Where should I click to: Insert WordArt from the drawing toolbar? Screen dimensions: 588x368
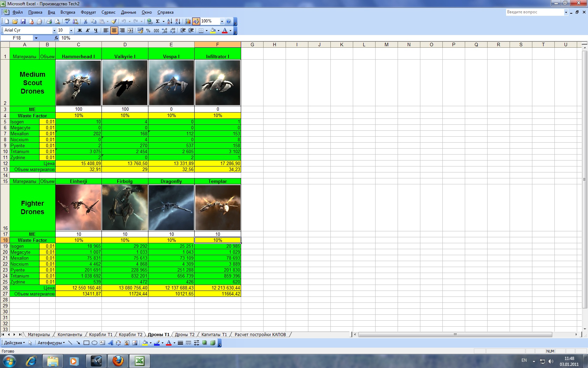coord(111,343)
